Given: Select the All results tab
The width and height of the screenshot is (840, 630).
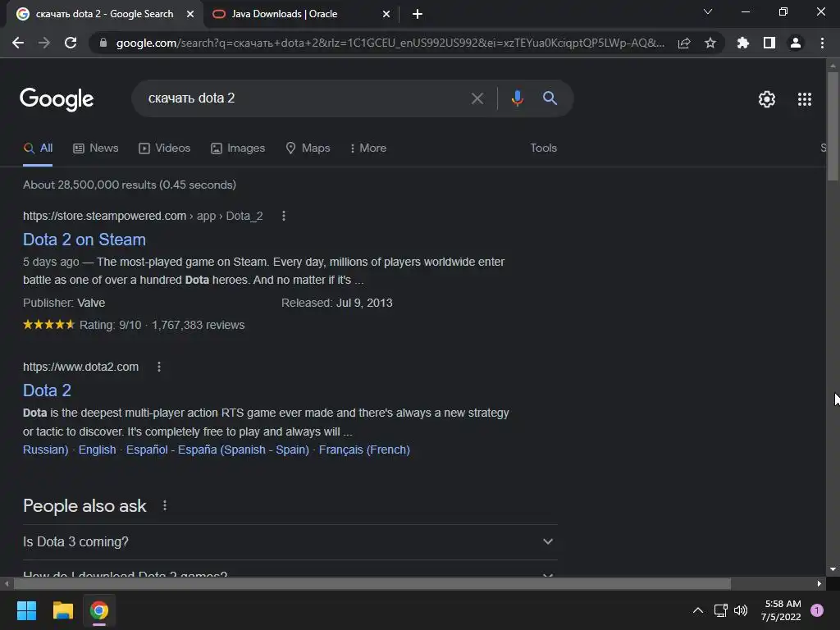Looking at the screenshot, I should (38, 148).
